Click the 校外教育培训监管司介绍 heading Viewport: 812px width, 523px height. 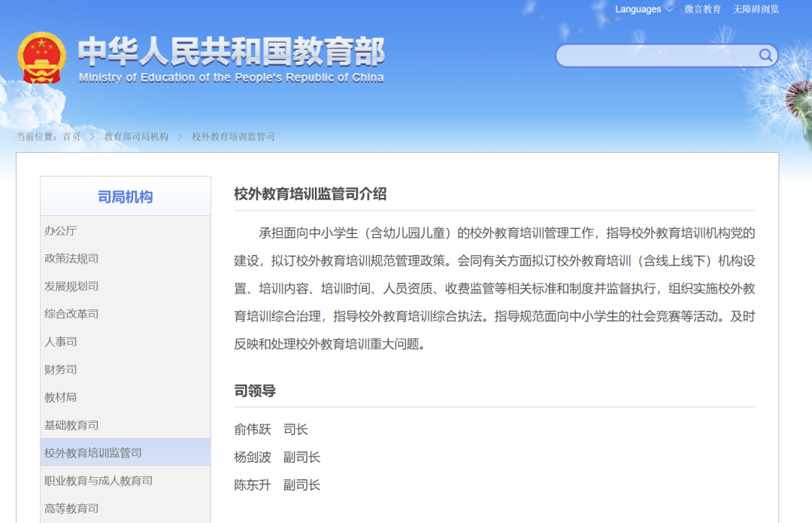click(311, 194)
